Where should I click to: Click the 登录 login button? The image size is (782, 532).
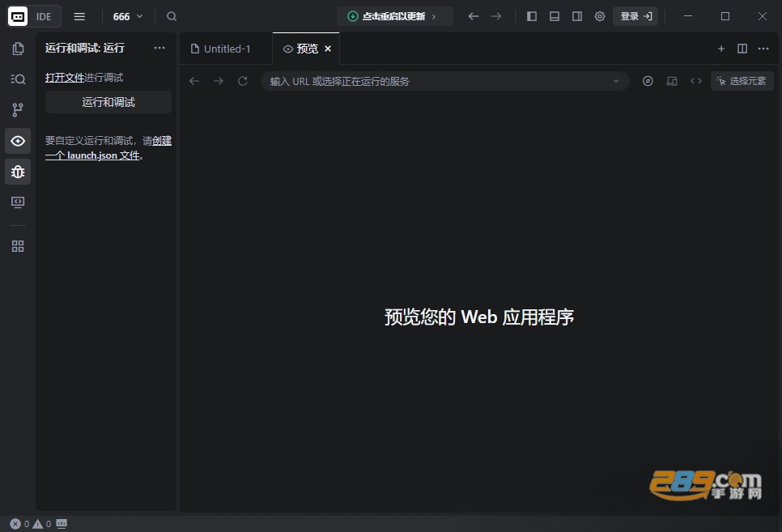click(635, 16)
